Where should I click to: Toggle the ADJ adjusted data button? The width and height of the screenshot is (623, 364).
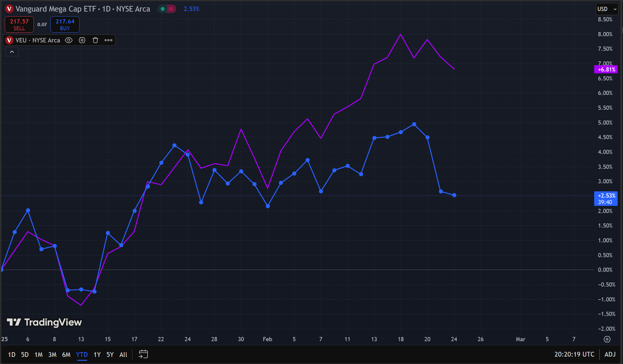[610, 355]
